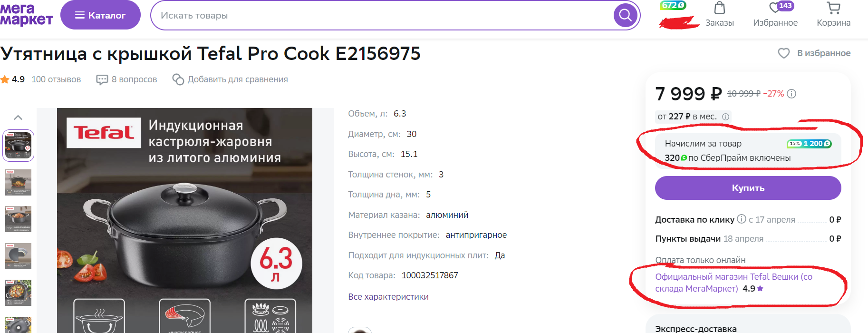Click the Купить button
The image size is (868, 333).
[748, 188]
